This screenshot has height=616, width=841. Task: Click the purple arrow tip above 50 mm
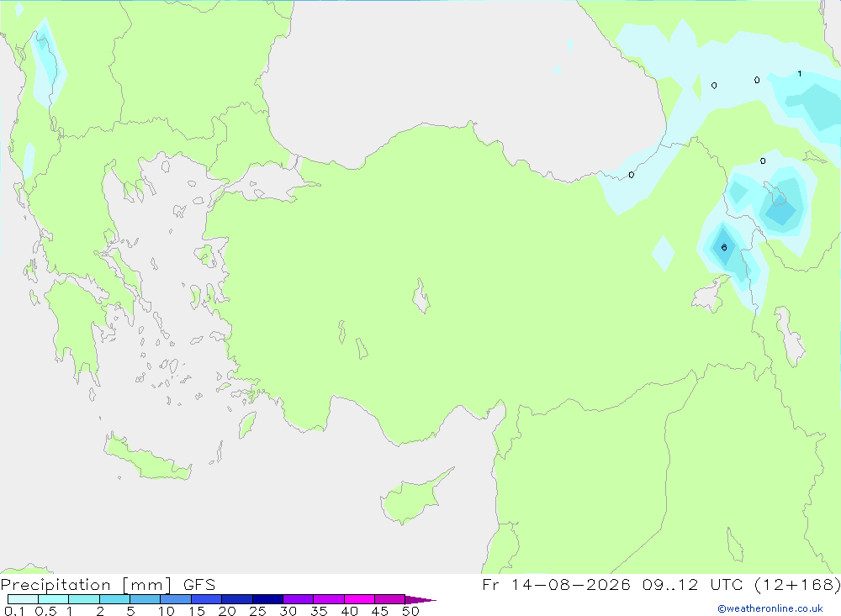tap(420, 599)
